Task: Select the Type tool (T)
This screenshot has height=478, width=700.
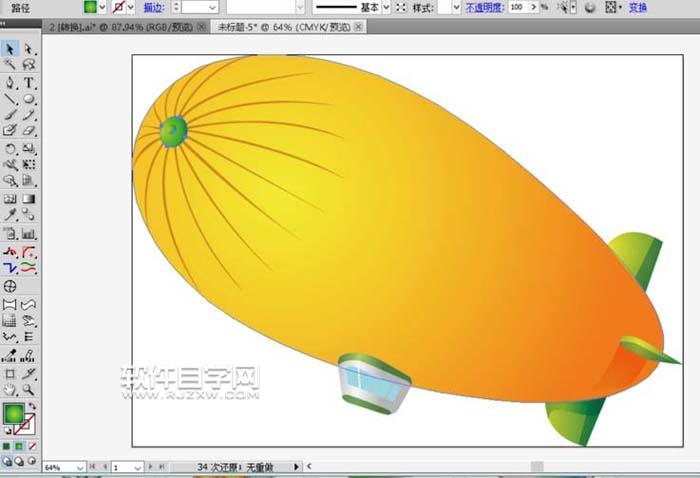Action: pyautogui.click(x=29, y=82)
